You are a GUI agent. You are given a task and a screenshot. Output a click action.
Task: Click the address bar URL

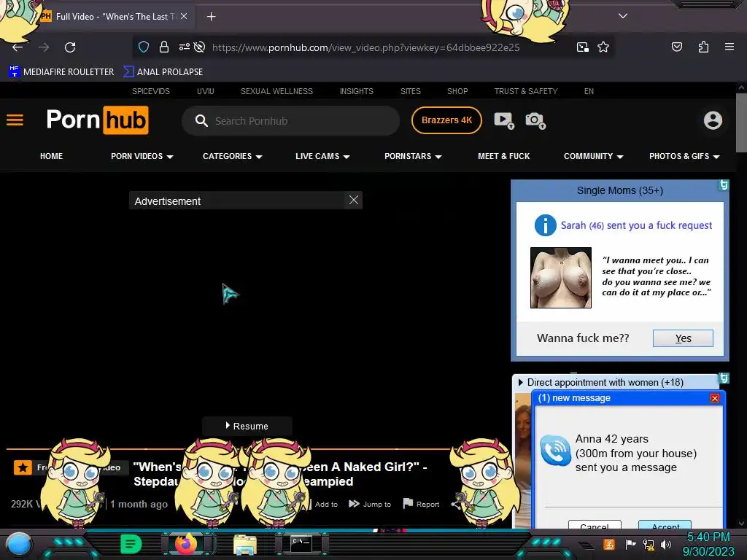point(365,47)
